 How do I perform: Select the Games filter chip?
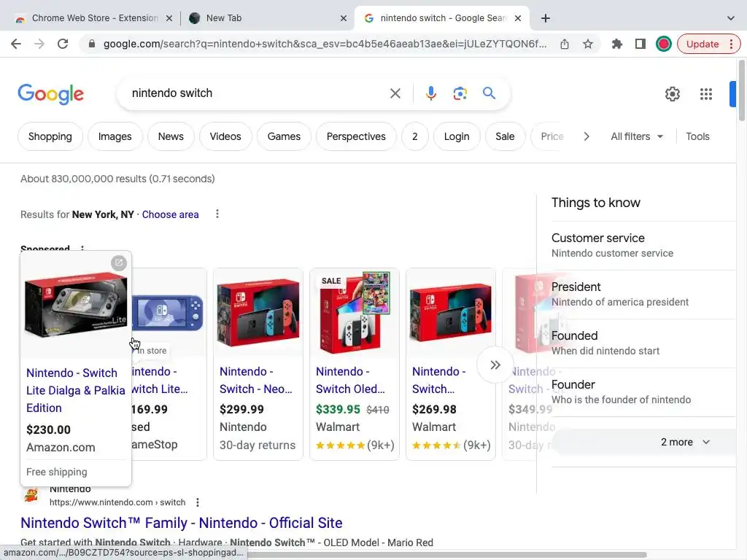coord(284,136)
